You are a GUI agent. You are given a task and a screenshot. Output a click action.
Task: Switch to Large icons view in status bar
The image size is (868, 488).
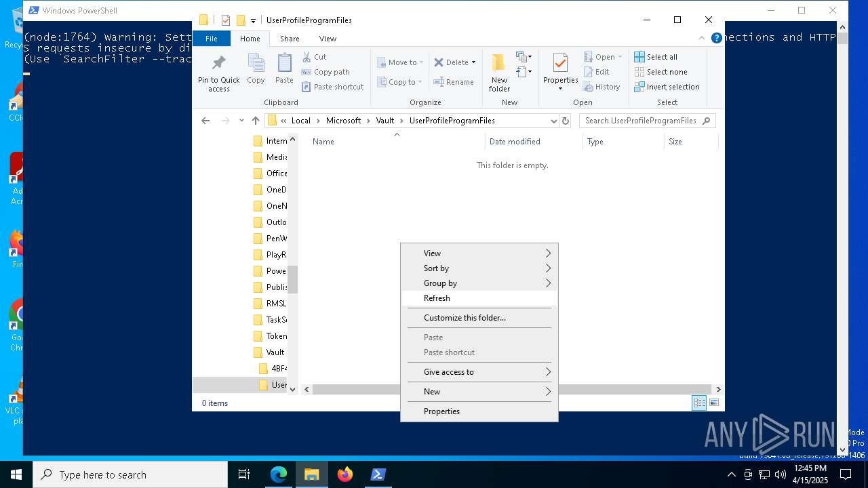(713, 403)
